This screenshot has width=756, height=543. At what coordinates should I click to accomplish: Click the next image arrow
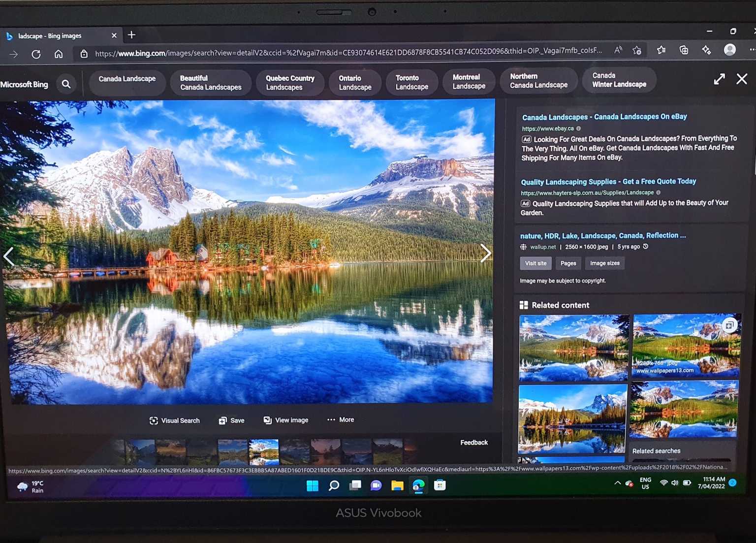pos(485,254)
